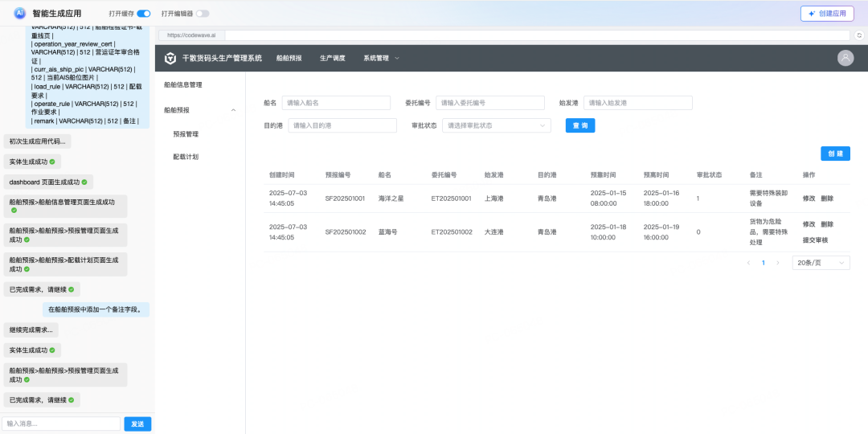Click 提交审核 for 蓝海号 row

click(816, 240)
